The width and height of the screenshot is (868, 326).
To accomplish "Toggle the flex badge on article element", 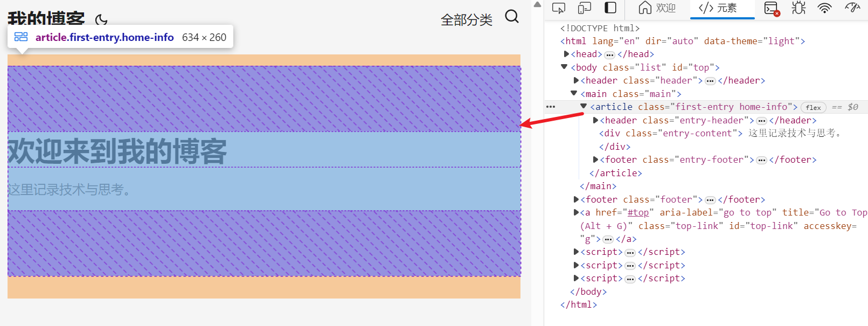I will click(x=814, y=107).
